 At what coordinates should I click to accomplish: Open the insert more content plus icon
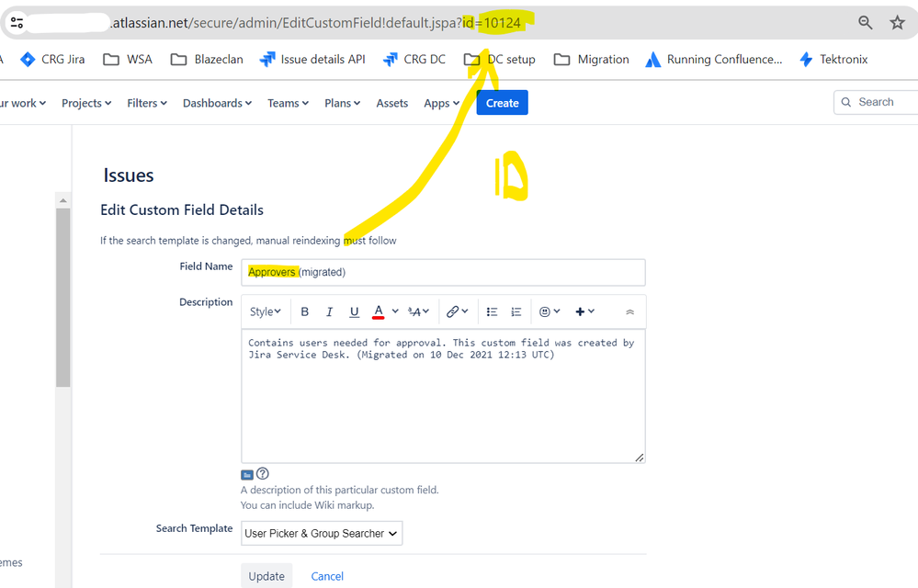point(582,311)
